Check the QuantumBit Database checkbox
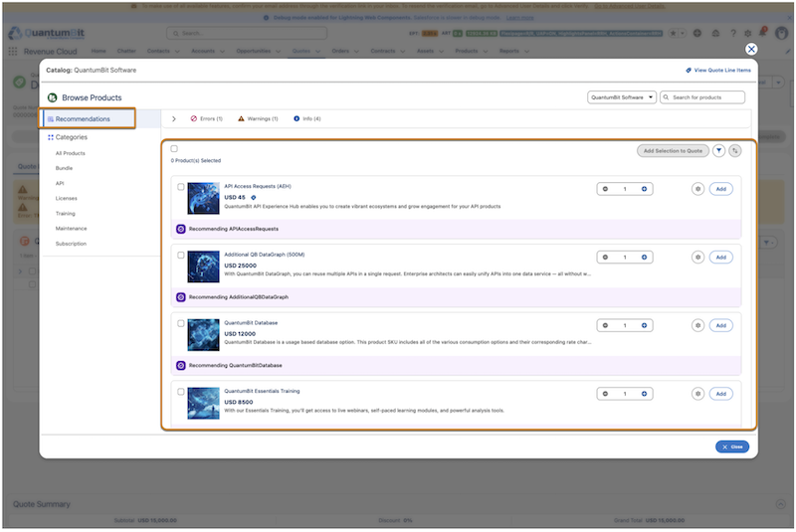This screenshot has width=796, height=532. (x=181, y=323)
